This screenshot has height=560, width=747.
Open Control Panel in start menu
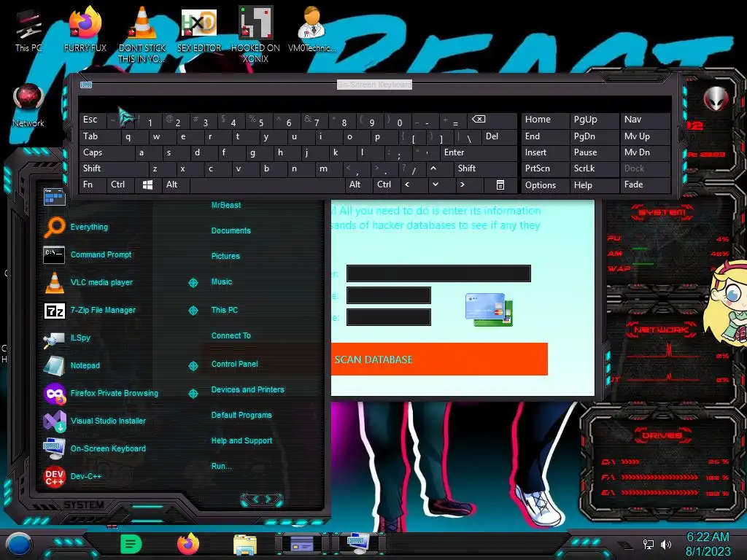[x=234, y=365]
